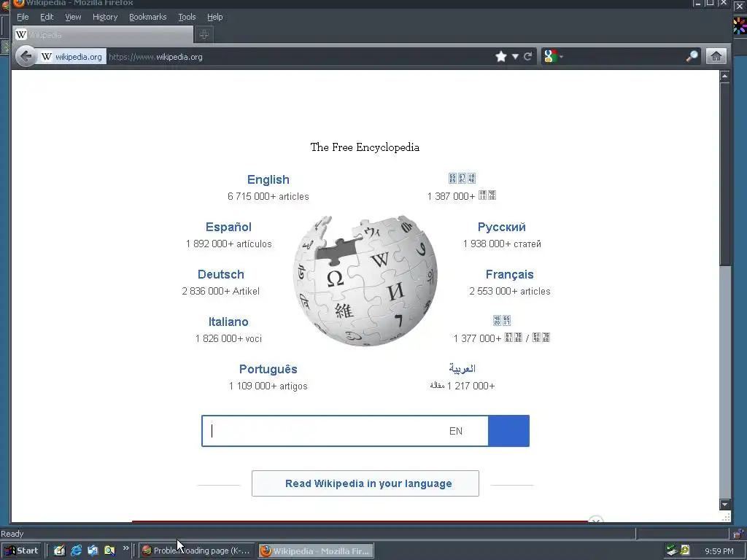Switch to Problem loading page K-Meleon window

point(196,551)
